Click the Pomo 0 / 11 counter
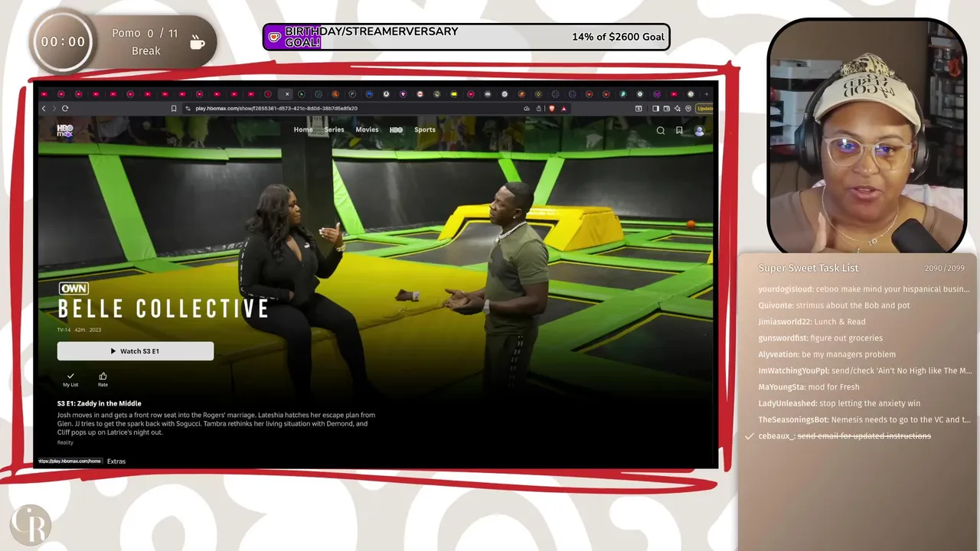The width and height of the screenshot is (980, 551). click(x=145, y=34)
